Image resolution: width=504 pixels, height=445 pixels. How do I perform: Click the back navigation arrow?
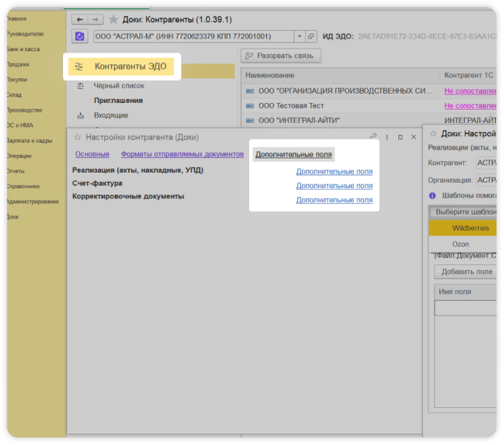click(x=80, y=20)
